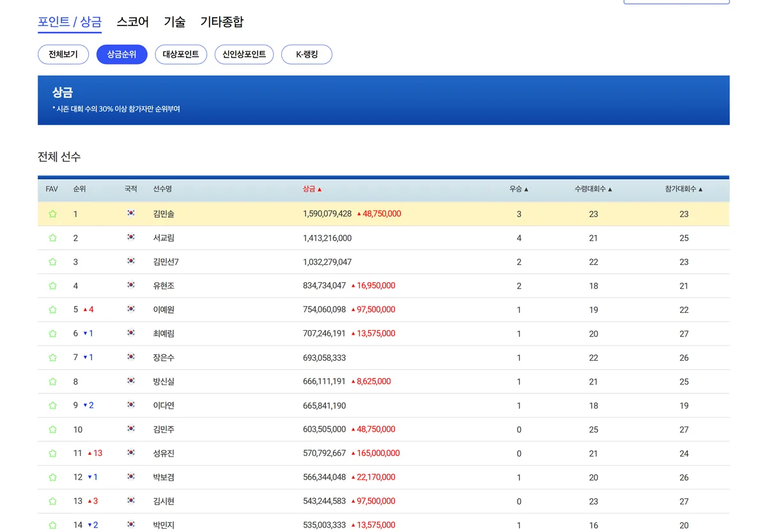Image resolution: width=767 pixels, height=532 pixels.
Task: Open player 이예원 profile
Action: click(164, 310)
